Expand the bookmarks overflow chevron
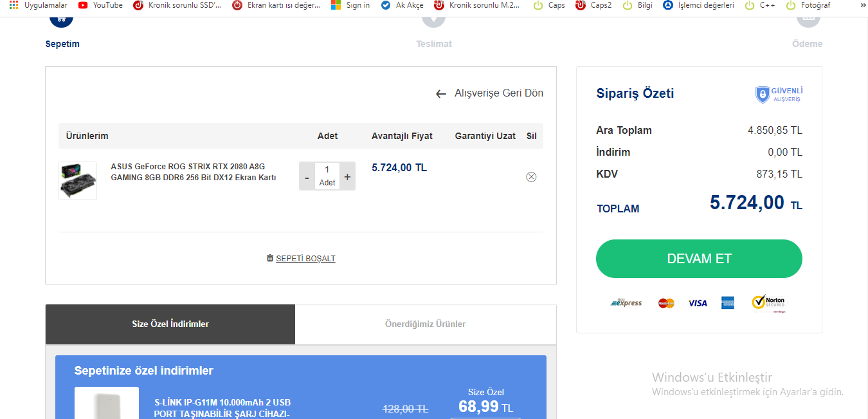 coord(862,5)
